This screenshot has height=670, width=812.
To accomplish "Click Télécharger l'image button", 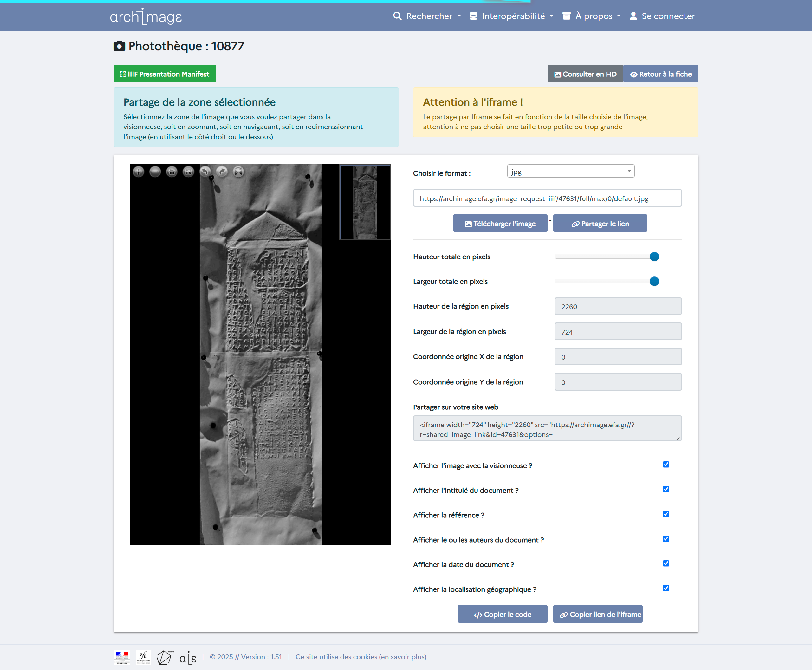I will tap(500, 224).
